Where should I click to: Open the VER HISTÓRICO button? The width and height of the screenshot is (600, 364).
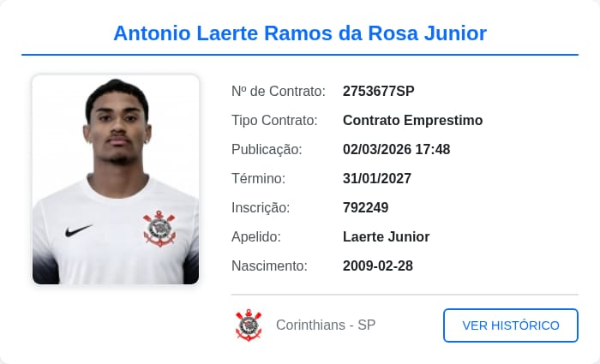[x=510, y=325]
